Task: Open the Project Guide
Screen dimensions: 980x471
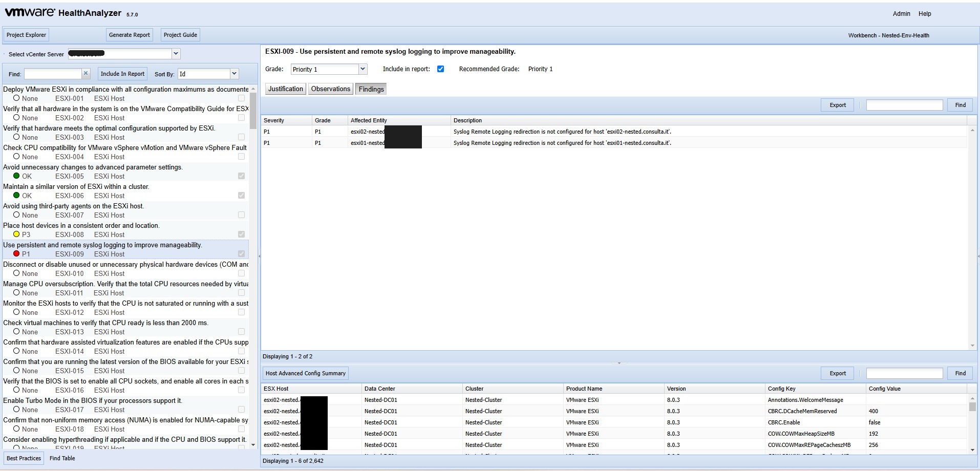Action: (180, 35)
